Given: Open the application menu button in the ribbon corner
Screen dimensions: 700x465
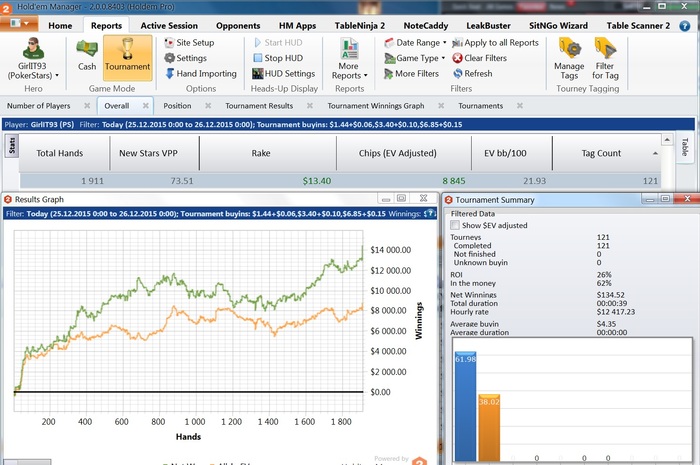Looking at the screenshot, I should click(x=19, y=23).
